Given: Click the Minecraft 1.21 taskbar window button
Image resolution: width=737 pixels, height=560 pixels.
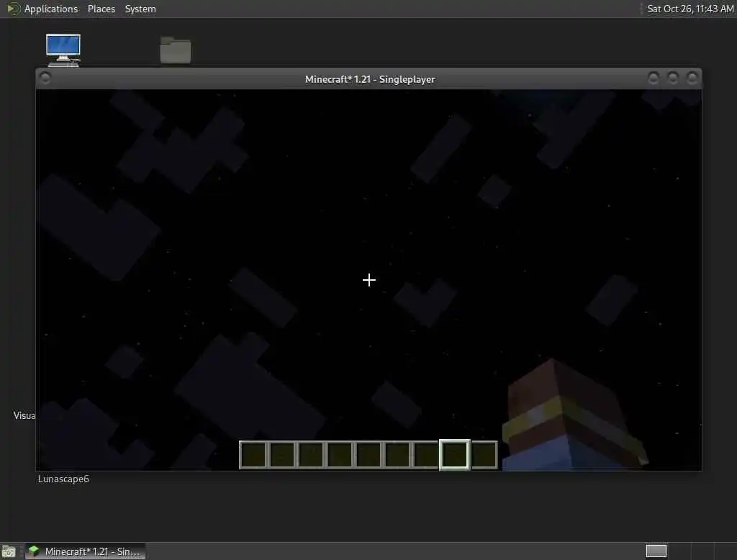Looking at the screenshot, I should (85, 551).
